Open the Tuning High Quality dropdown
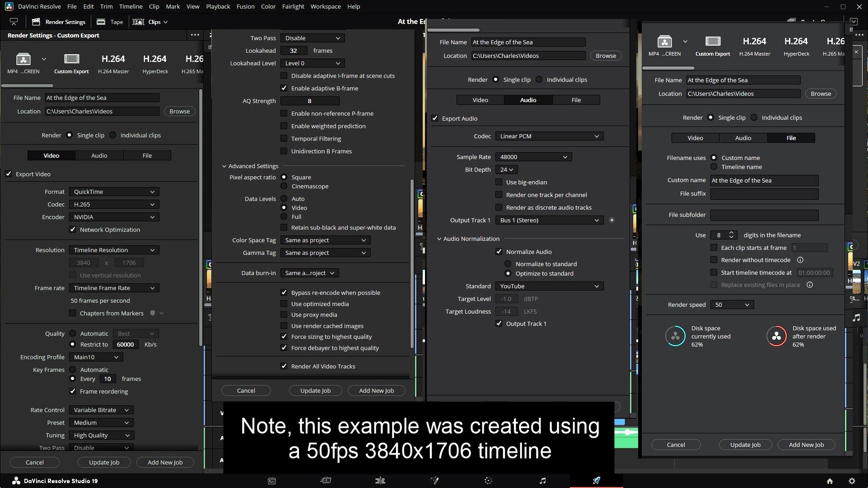The image size is (868, 488). point(102,435)
